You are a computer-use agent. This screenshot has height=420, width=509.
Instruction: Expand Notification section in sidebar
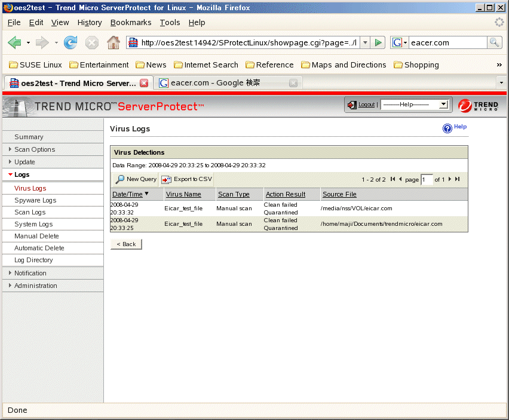30,273
